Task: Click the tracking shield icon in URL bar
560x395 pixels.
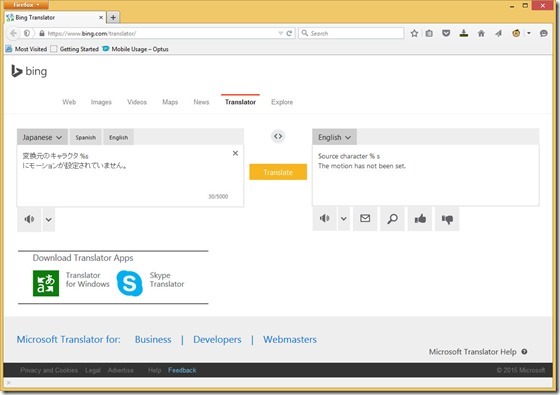Action: (x=27, y=33)
